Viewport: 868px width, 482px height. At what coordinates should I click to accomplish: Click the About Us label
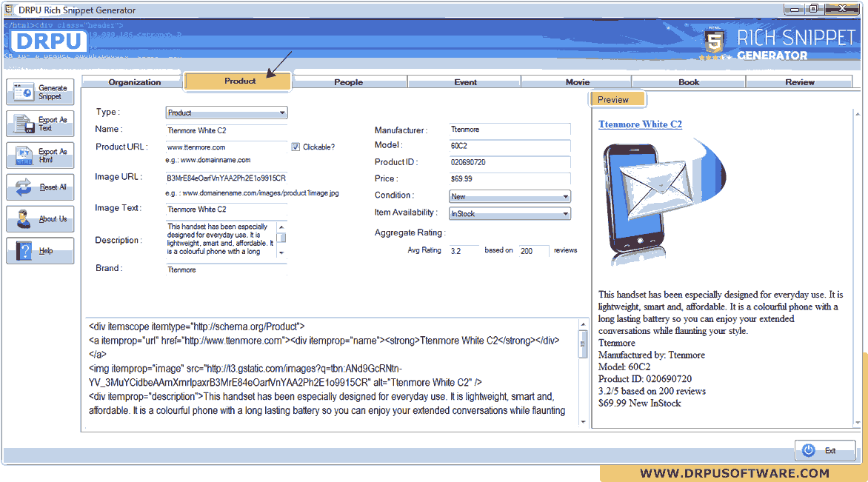53,219
